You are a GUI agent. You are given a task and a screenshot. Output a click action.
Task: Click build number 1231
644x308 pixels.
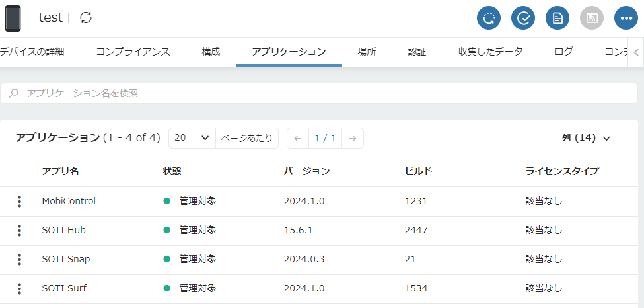[x=416, y=202]
